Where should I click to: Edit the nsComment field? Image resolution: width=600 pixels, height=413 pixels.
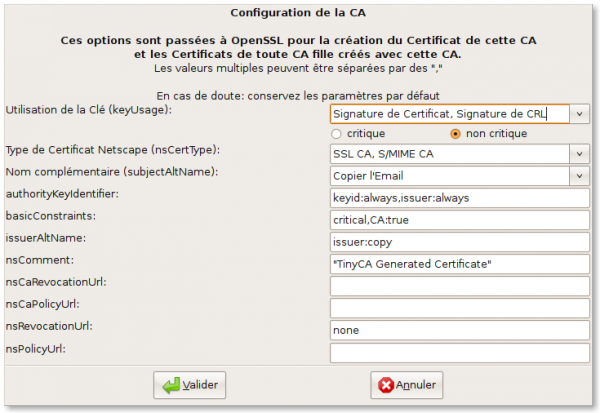point(459,264)
